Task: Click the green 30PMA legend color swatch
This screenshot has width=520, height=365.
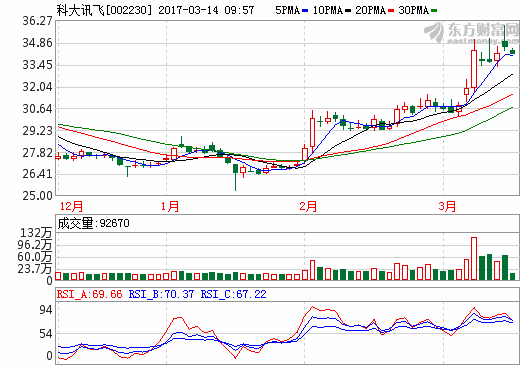Action: (x=434, y=11)
